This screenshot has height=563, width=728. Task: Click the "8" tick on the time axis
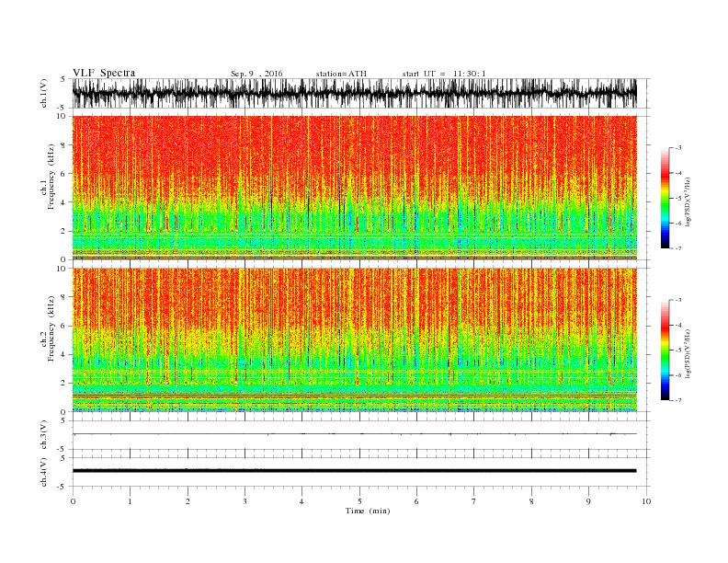[x=531, y=501]
